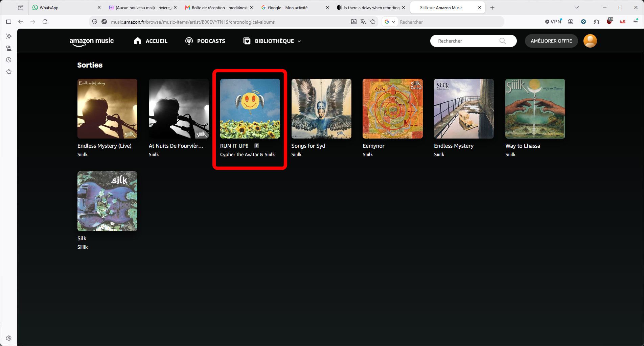Image resolution: width=644 pixels, height=346 pixels.
Task: Click the blue extension icon beside the account icon
Action: (x=583, y=22)
